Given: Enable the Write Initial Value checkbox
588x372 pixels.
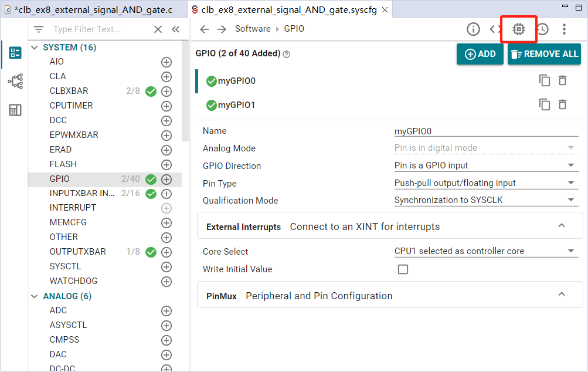Looking at the screenshot, I should 403,269.
